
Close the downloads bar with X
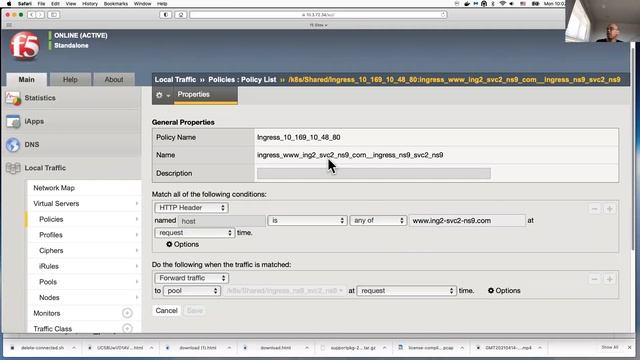point(629,347)
